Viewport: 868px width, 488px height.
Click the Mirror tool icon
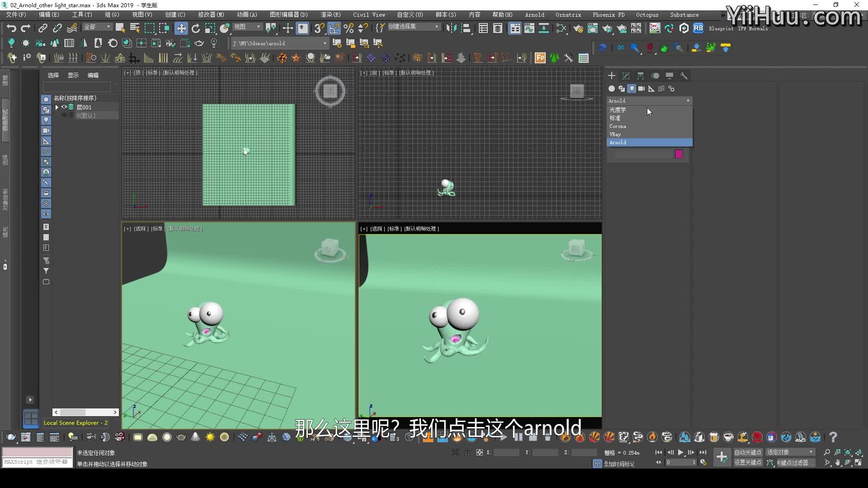(451, 28)
